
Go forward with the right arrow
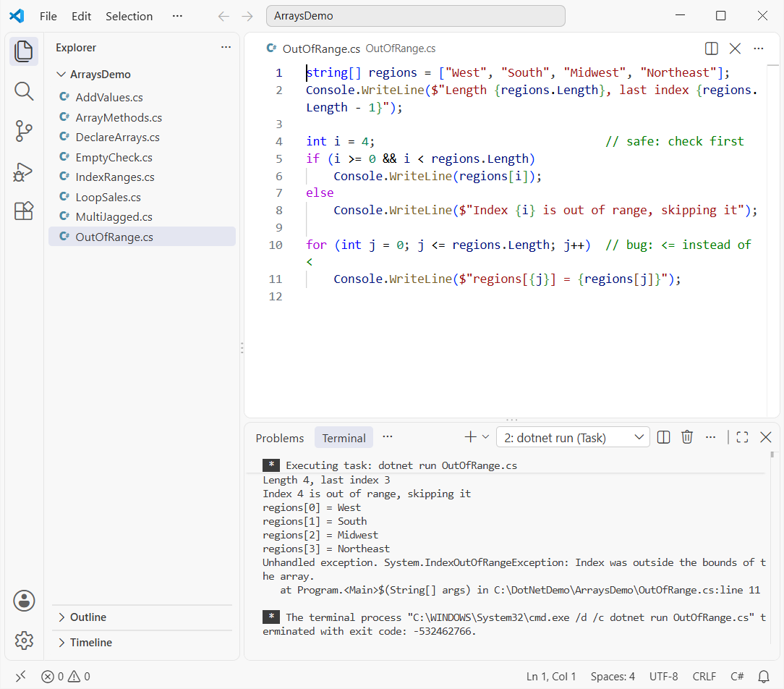click(x=247, y=16)
